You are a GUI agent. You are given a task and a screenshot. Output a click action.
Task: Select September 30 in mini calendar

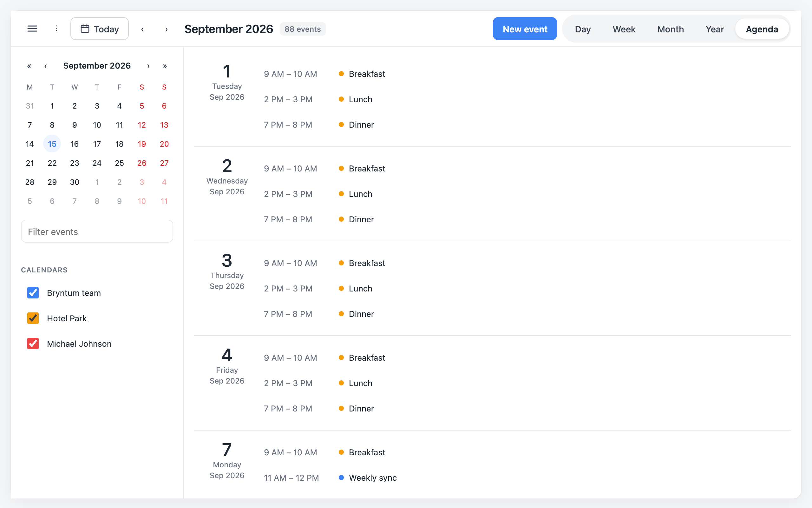tap(75, 182)
